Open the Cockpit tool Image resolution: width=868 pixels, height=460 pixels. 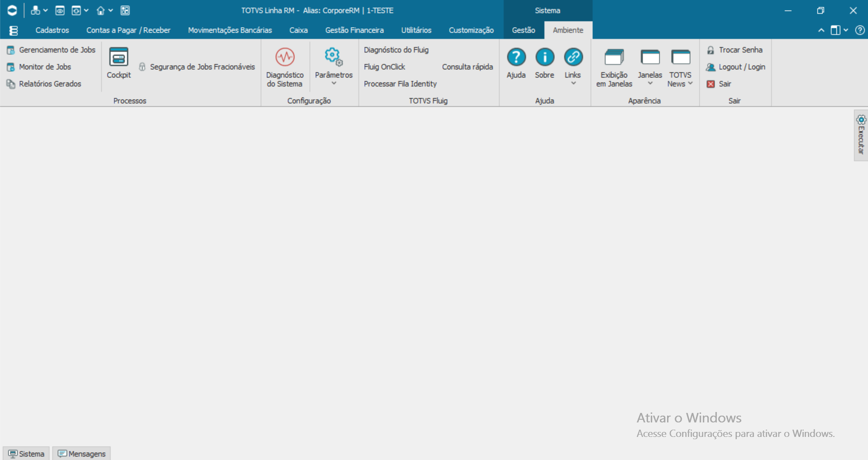click(x=119, y=63)
